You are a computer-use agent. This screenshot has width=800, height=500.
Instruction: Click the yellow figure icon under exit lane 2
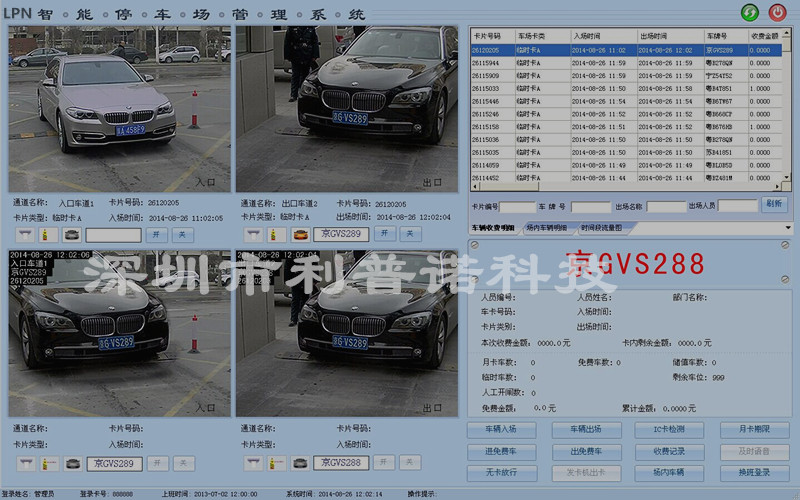point(273,234)
